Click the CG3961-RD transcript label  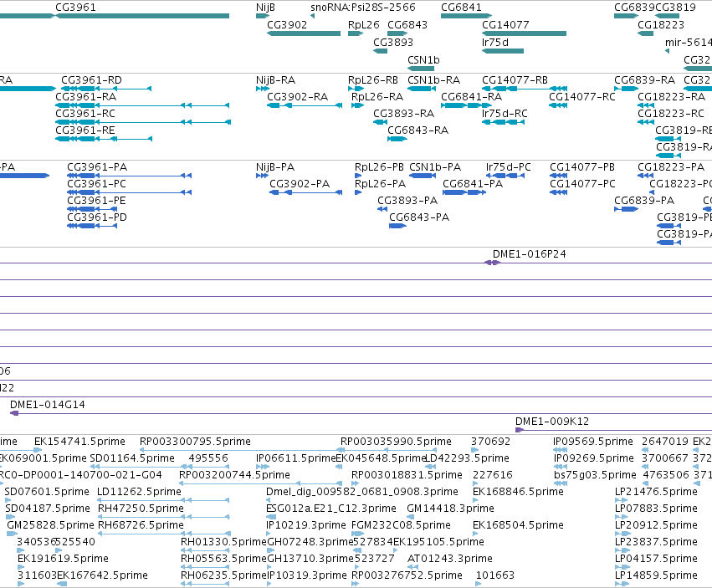tap(91, 80)
